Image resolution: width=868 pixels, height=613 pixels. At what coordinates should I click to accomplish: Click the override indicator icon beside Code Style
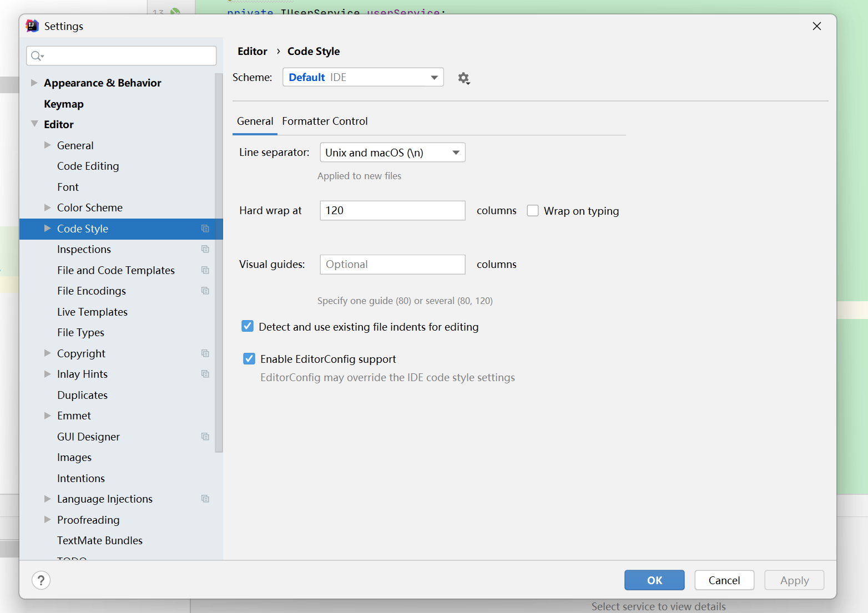click(205, 229)
